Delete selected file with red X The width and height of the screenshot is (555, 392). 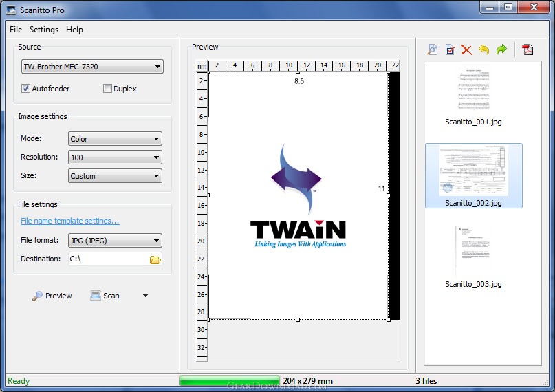click(467, 50)
